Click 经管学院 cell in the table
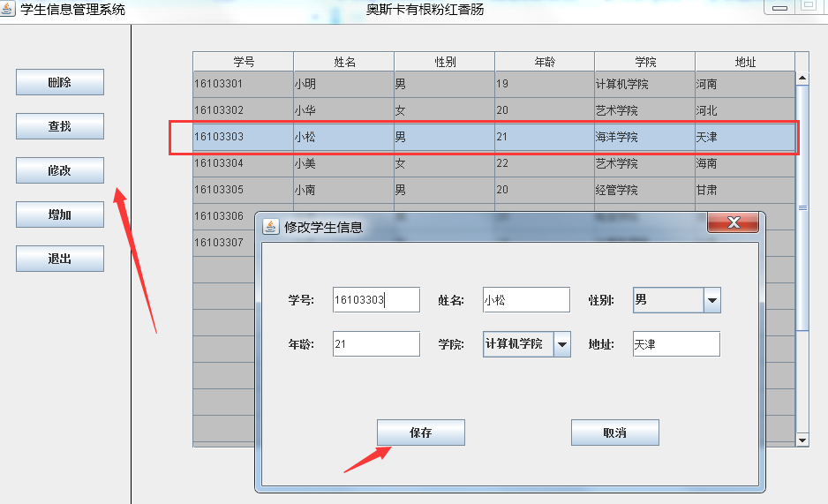 click(x=644, y=190)
